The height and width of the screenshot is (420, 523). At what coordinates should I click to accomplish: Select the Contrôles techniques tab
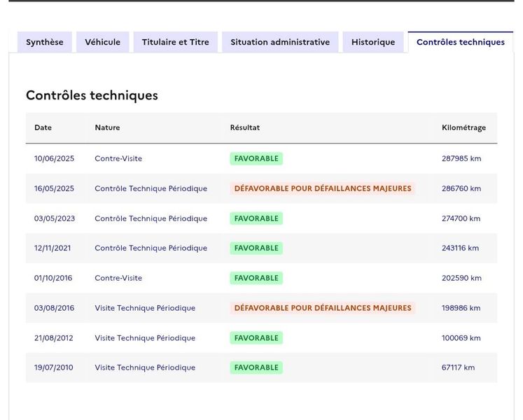[460, 42]
